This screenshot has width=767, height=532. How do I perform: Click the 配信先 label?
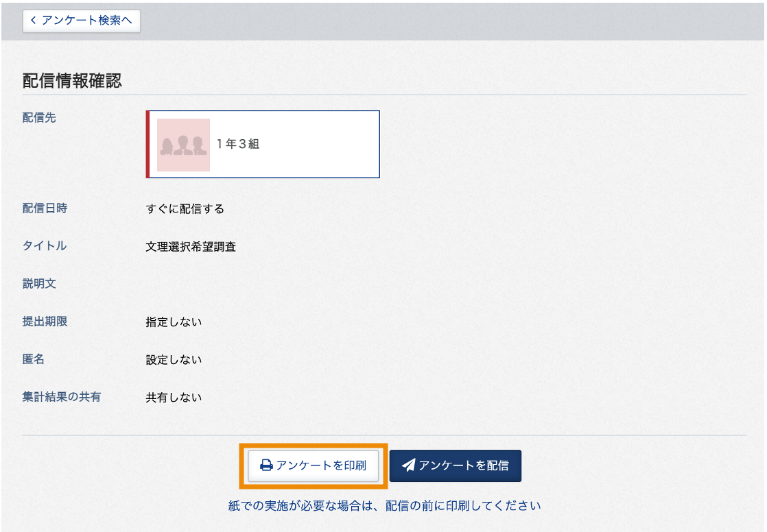39,118
